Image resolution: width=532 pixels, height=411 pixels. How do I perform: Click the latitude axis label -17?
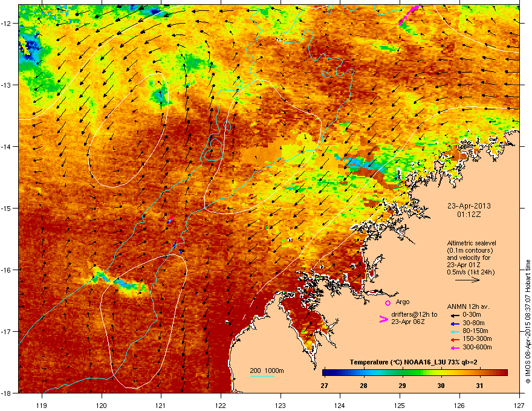point(7,332)
